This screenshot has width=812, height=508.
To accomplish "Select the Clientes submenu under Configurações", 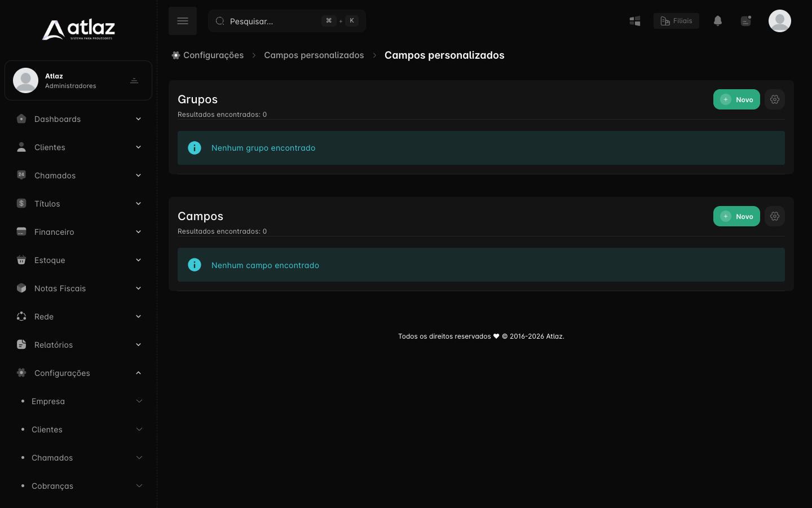I will click(78, 430).
